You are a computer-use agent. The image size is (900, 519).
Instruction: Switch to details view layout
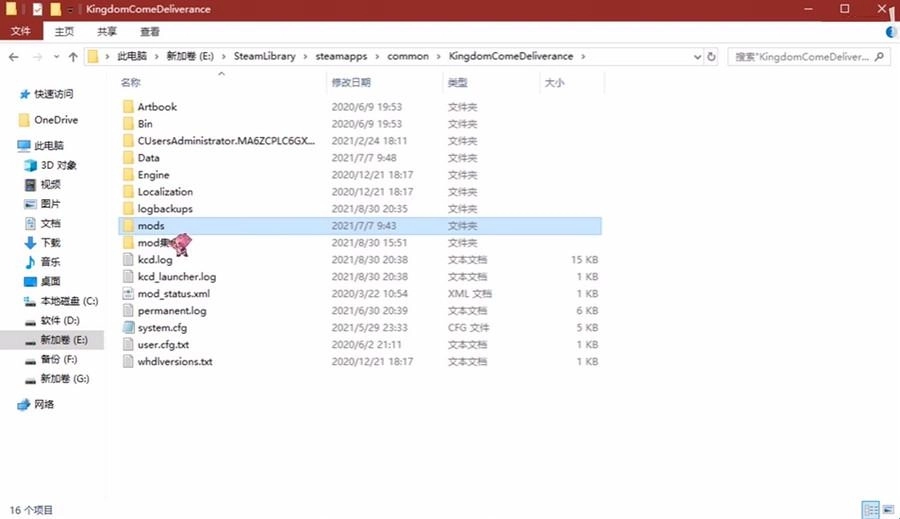pos(870,510)
